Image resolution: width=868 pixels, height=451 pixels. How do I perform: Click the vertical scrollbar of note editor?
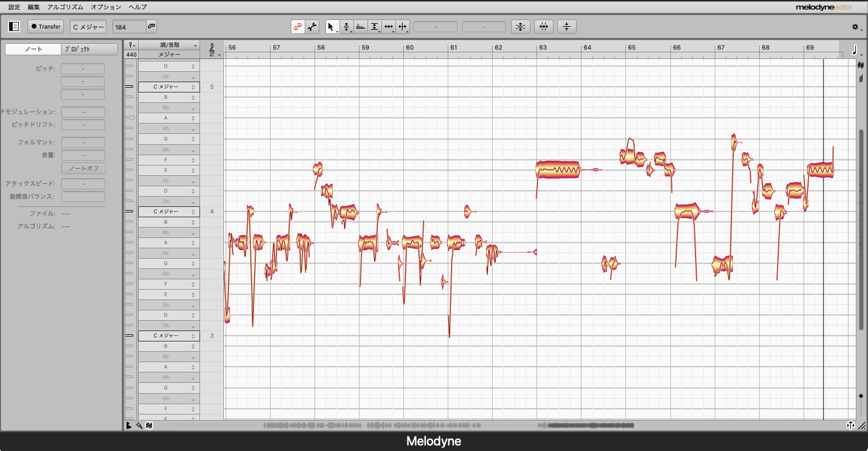point(861,229)
